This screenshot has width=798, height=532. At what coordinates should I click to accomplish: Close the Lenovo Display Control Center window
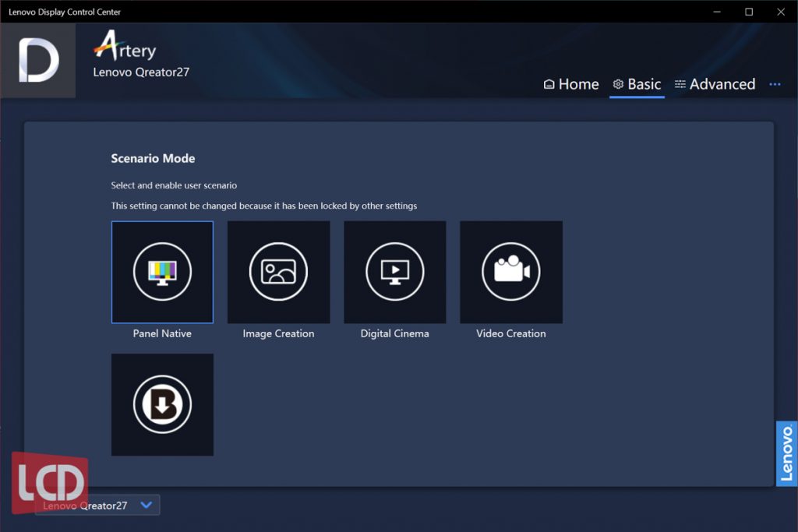[x=781, y=12]
